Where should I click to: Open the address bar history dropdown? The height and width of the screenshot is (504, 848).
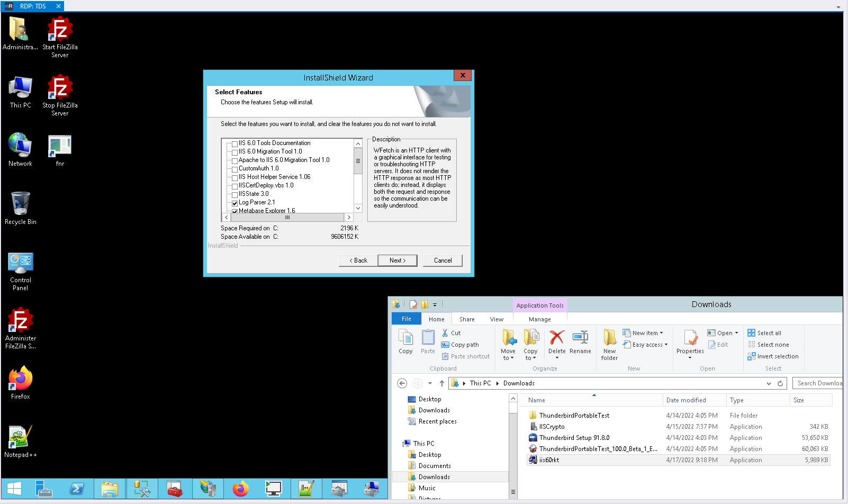pyautogui.click(x=769, y=383)
